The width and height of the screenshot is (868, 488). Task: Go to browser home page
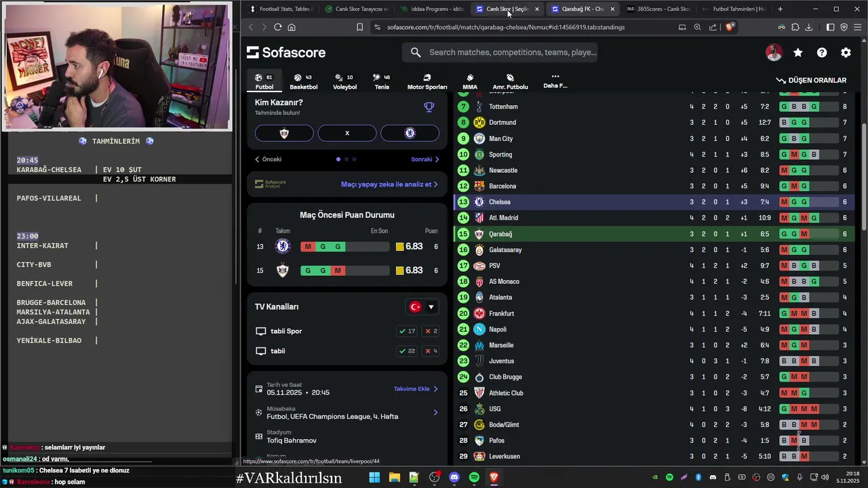pyautogui.click(x=292, y=27)
